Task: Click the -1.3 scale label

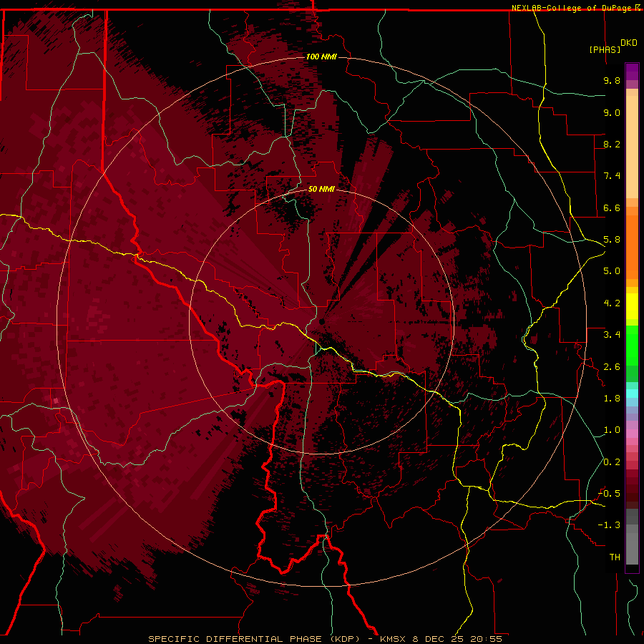Action: pos(609,525)
